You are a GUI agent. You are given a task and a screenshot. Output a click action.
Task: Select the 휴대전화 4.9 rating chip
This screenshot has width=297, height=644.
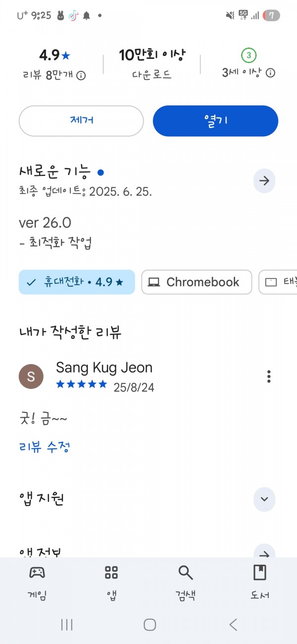(x=77, y=282)
